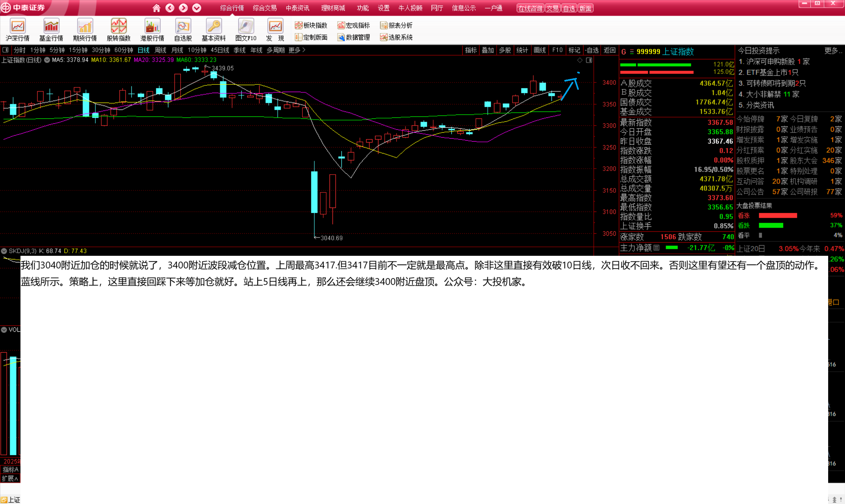Open 功能 menu

[363, 8]
